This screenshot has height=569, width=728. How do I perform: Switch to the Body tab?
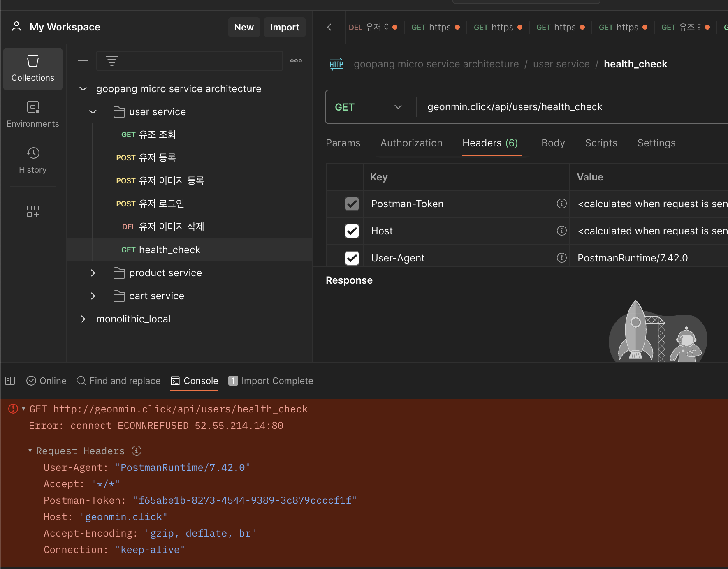[x=553, y=143]
